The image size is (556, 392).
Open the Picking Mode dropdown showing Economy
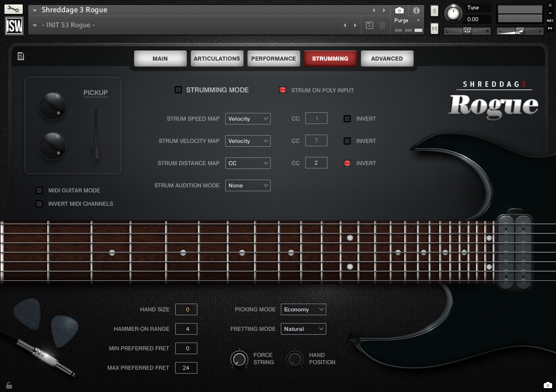303,309
